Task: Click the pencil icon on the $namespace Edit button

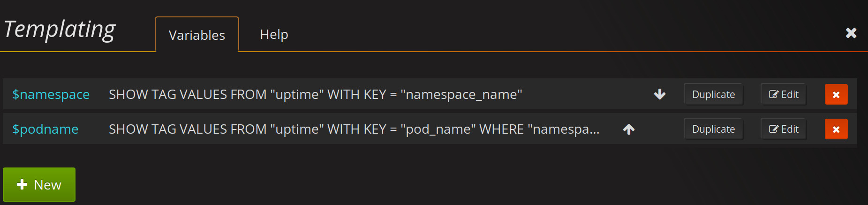Action: coord(773,95)
